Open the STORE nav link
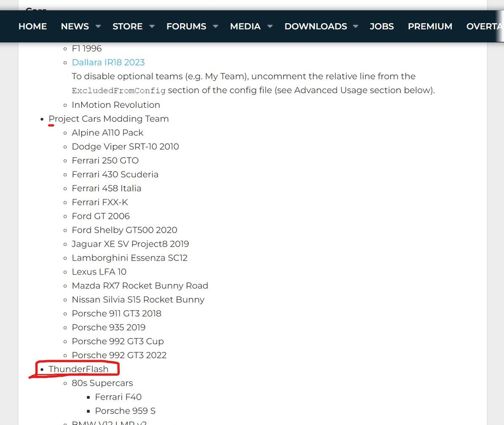 point(127,26)
